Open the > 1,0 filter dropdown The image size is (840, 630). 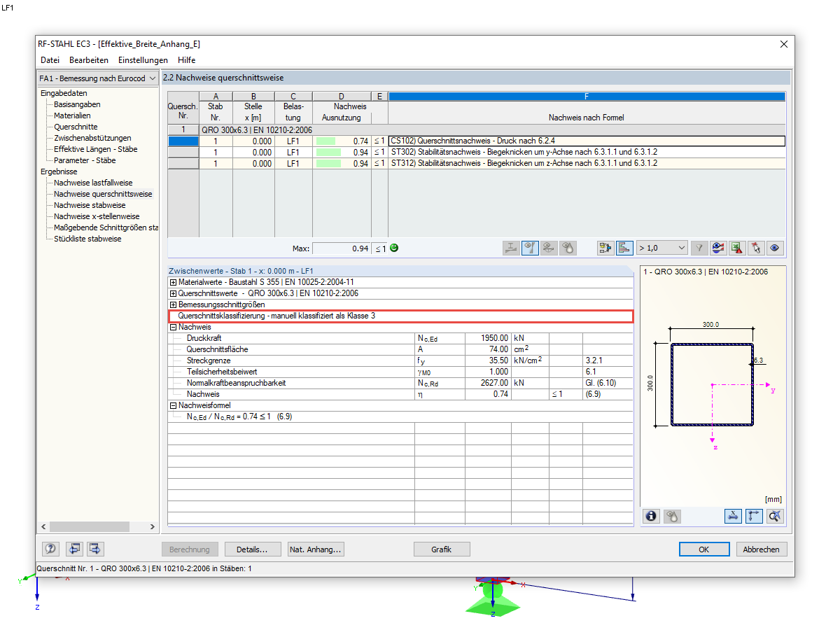point(661,248)
